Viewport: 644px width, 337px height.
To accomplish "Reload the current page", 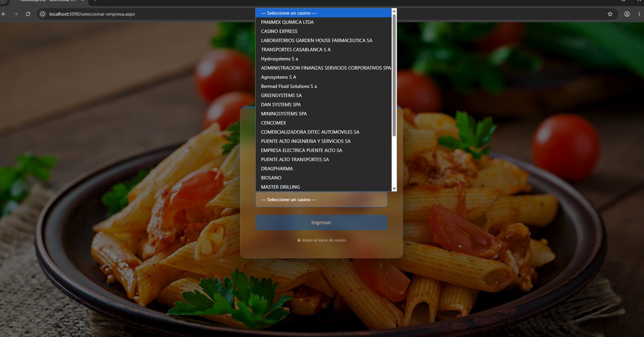I will [x=28, y=14].
